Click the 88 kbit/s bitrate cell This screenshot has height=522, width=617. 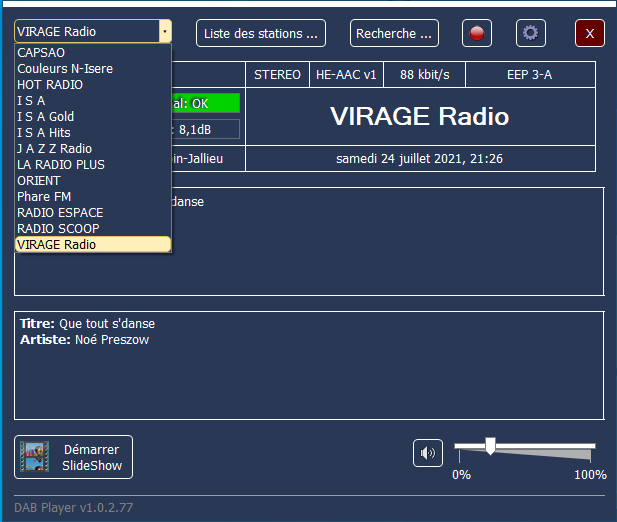(425, 74)
